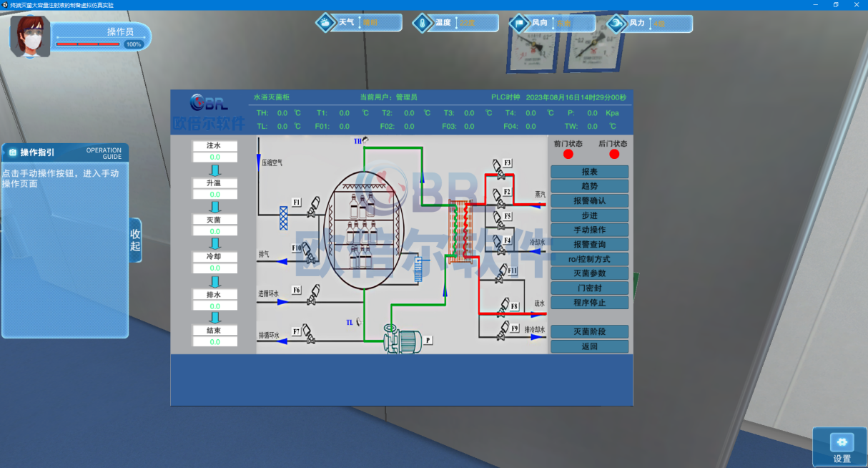Click the circulation pump P
The width and height of the screenshot is (868, 468).
tap(403, 338)
